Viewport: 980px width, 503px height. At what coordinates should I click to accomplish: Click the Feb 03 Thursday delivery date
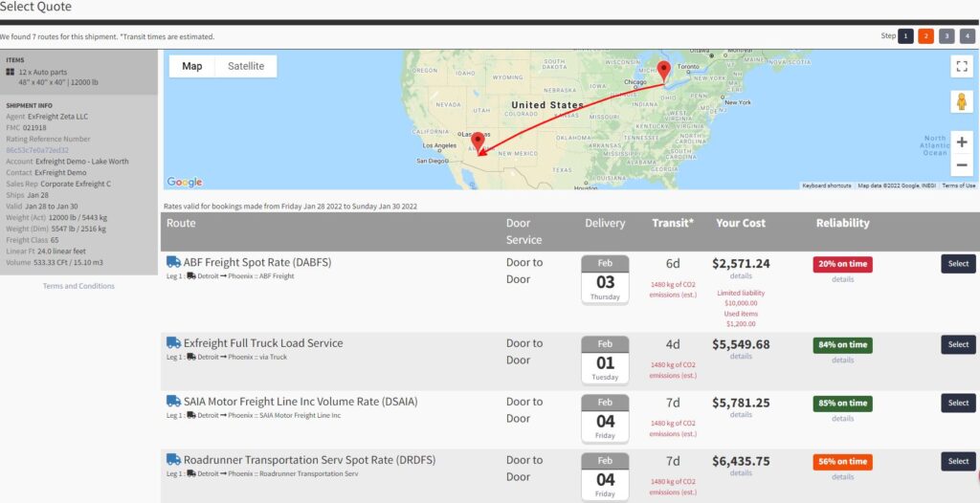(x=605, y=279)
